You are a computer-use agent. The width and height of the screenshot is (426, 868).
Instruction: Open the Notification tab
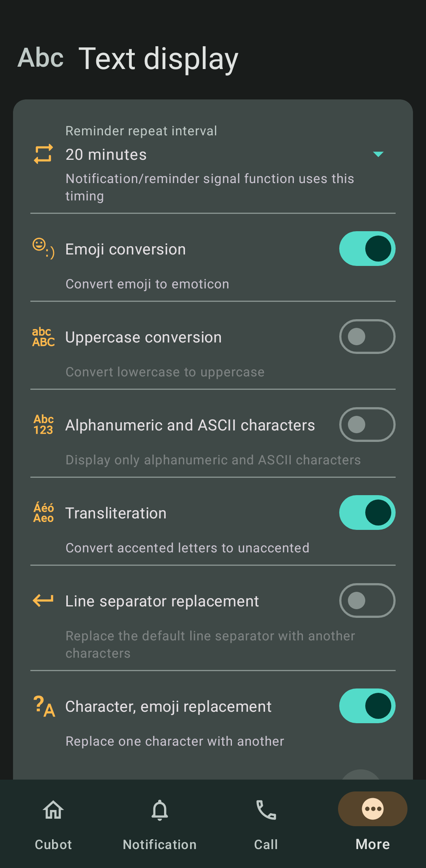coord(160,823)
